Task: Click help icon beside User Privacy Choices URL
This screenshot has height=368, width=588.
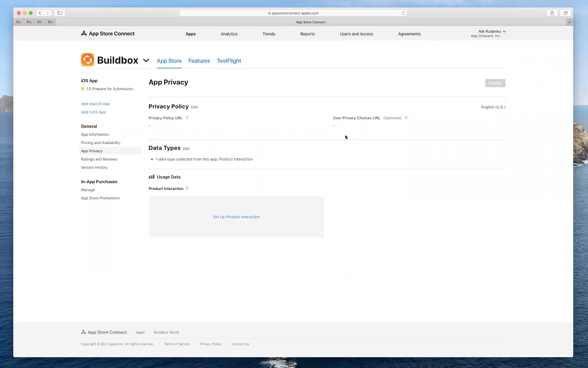Action: [x=406, y=118]
